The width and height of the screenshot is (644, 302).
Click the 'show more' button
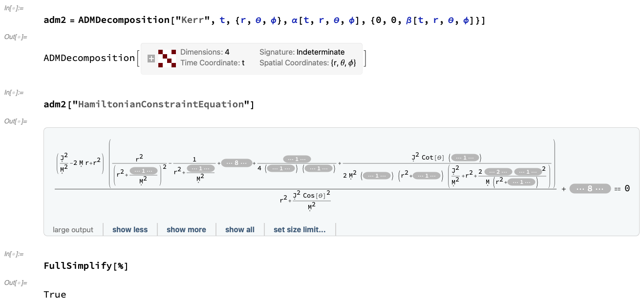pos(186,229)
